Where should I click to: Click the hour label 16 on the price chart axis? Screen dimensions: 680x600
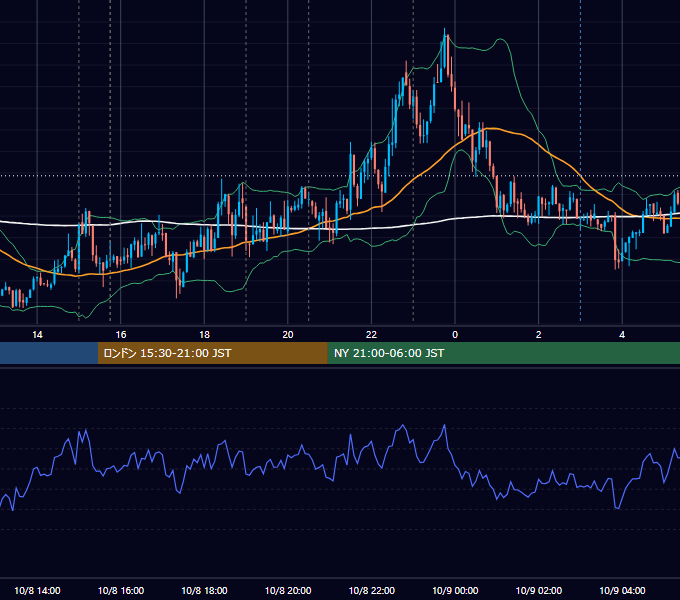121,335
